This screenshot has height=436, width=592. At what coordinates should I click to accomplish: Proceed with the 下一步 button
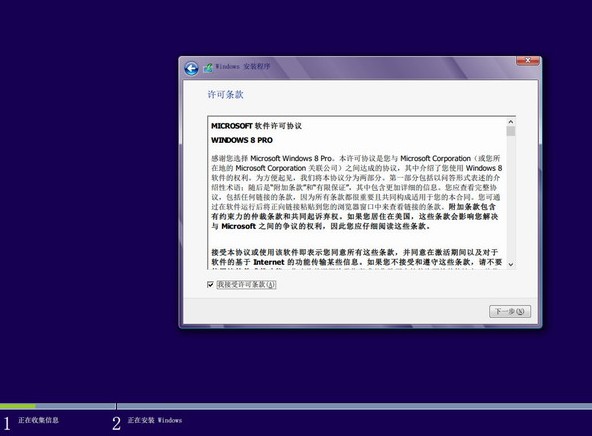point(510,311)
